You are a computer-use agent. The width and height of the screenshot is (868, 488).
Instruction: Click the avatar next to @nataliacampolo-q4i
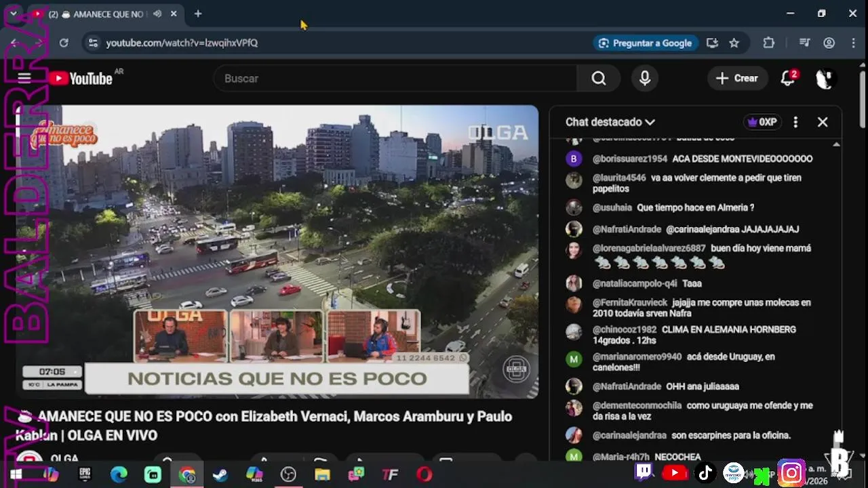(574, 283)
